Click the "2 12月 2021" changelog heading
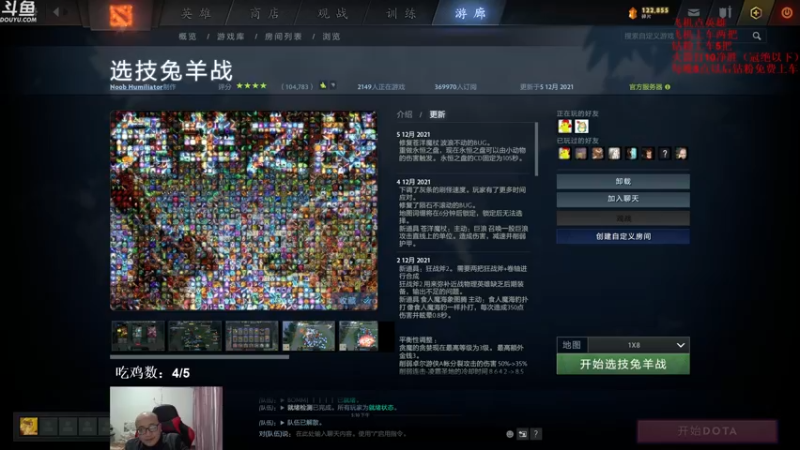The width and height of the screenshot is (800, 450). pyautogui.click(x=413, y=260)
